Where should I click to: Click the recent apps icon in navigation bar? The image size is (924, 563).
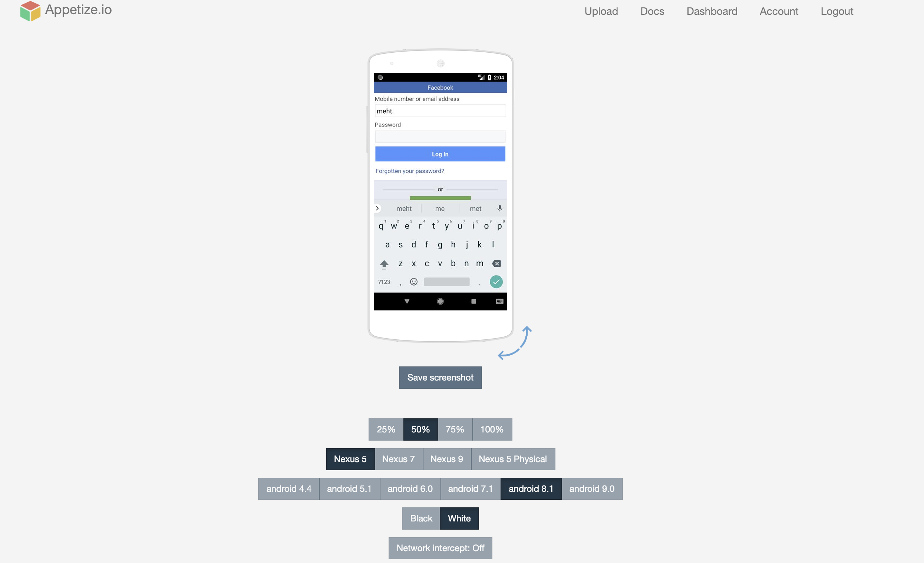(x=473, y=301)
